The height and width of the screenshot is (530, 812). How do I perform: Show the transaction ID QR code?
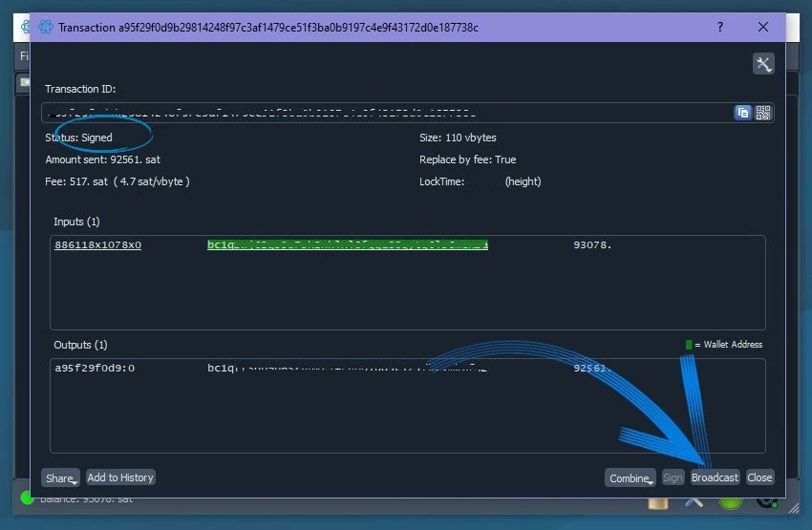762,113
